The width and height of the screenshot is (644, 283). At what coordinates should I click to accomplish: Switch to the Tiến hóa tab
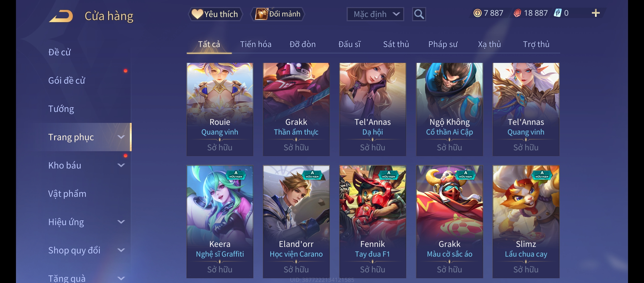(256, 44)
